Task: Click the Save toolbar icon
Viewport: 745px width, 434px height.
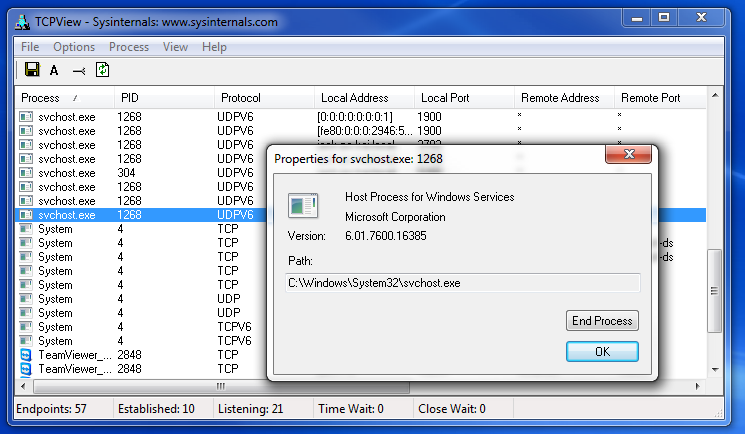Action: tap(32, 70)
